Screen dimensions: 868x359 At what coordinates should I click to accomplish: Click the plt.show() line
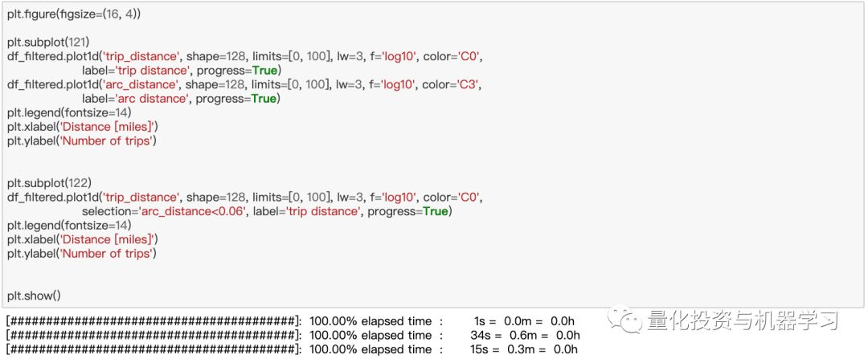(x=34, y=296)
